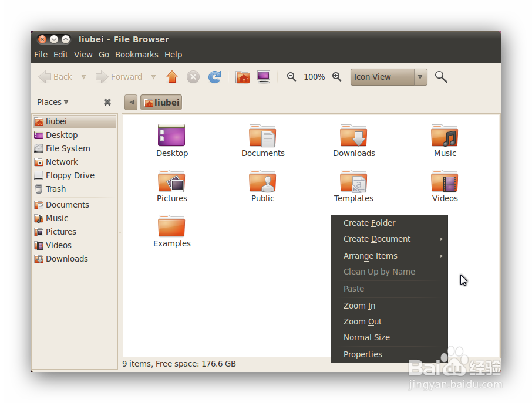
Task: Open Documents bookmark in sidebar
Action: click(x=75, y=205)
